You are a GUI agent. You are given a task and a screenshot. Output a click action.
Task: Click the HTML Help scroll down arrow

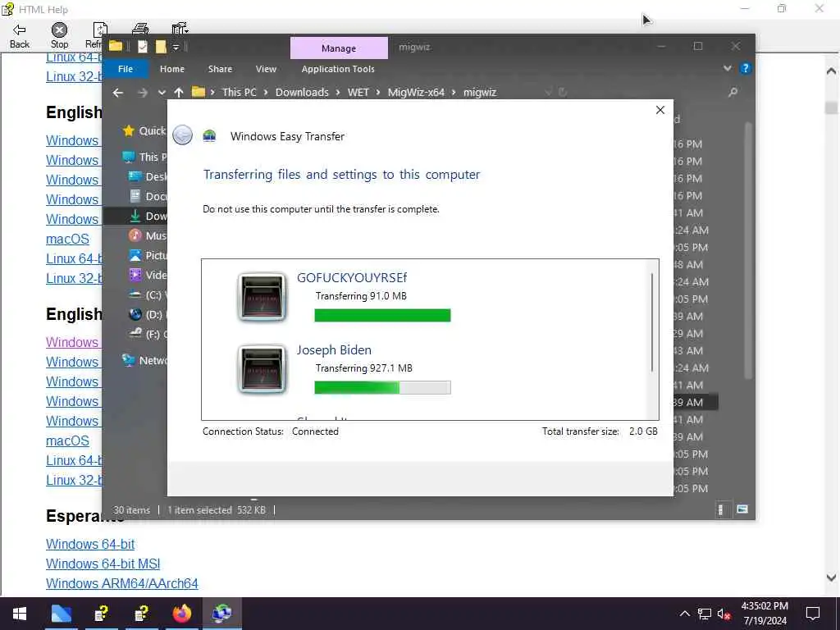[x=831, y=577]
